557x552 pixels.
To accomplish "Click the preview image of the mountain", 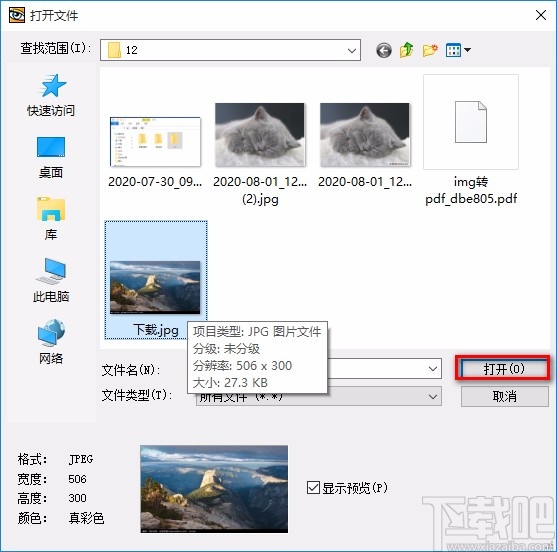I will pyautogui.click(x=214, y=489).
